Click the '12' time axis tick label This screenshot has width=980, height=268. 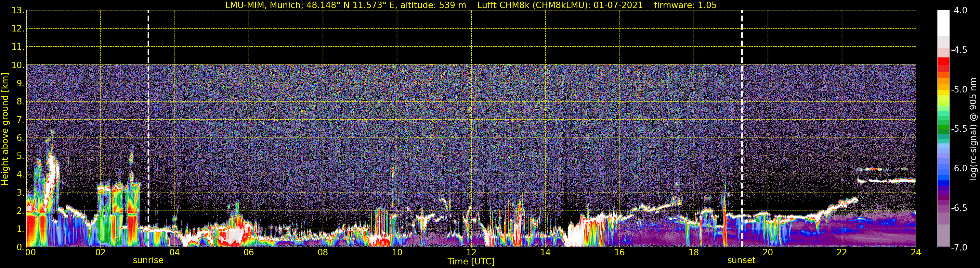[471, 252]
